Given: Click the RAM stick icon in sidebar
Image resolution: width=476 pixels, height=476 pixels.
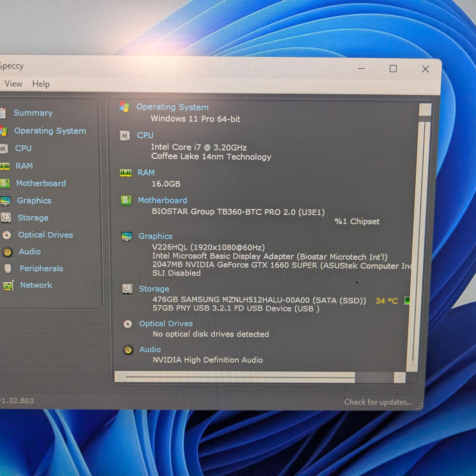Looking at the screenshot, I should click(4, 166).
